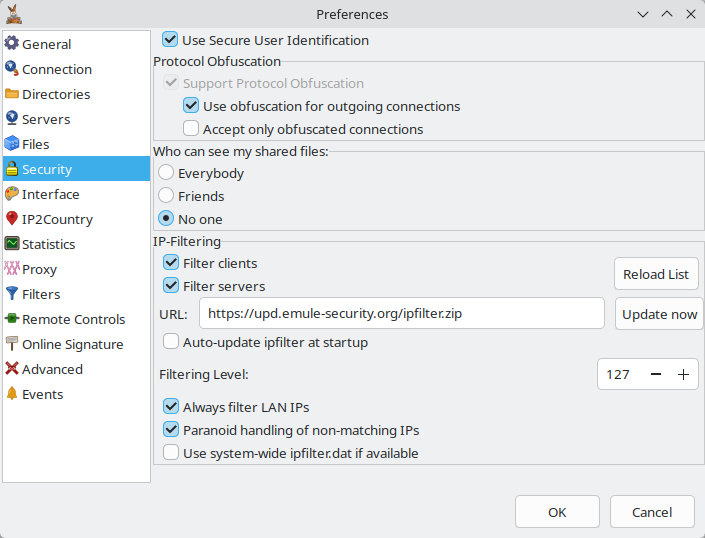Increase filtering level with plus
This screenshot has height=538, width=705.
(683, 374)
